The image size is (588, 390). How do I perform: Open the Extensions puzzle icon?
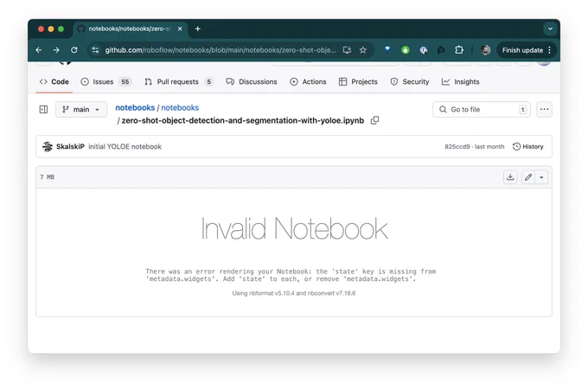click(459, 50)
